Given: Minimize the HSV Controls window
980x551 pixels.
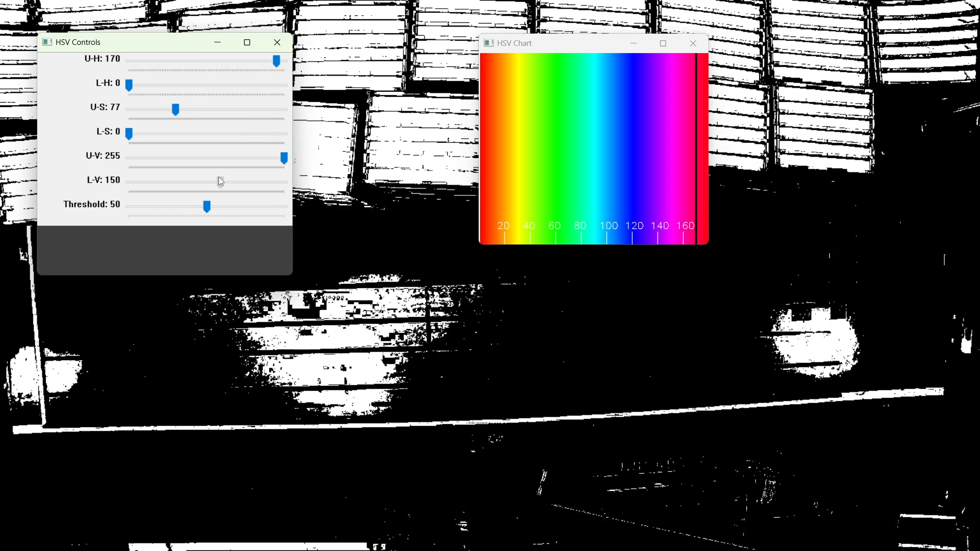Looking at the screenshot, I should (217, 42).
